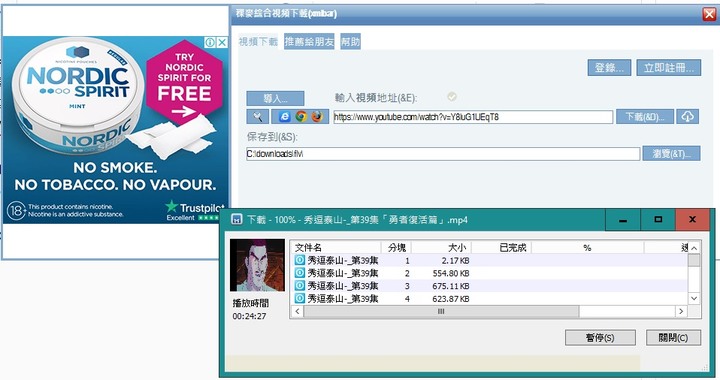720x380 pixels.
Task: Minimize the download progress window
Action: pyautogui.click(x=623, y=220)
